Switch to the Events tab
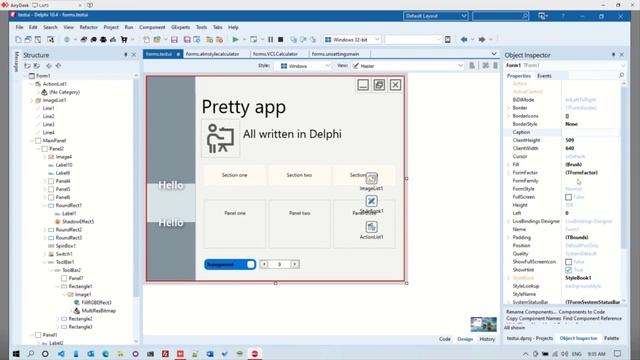The width and height of the screenshot is (640, 360). tap(544, 76)
